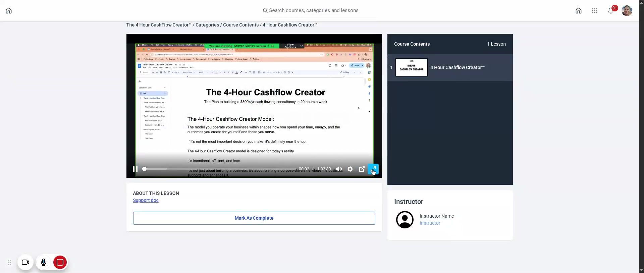Screen dimensions: 644x273
Task: Go to The 4 Hour CashFlow Creator™ breadcrumb
Action: (x=159, y=25)
